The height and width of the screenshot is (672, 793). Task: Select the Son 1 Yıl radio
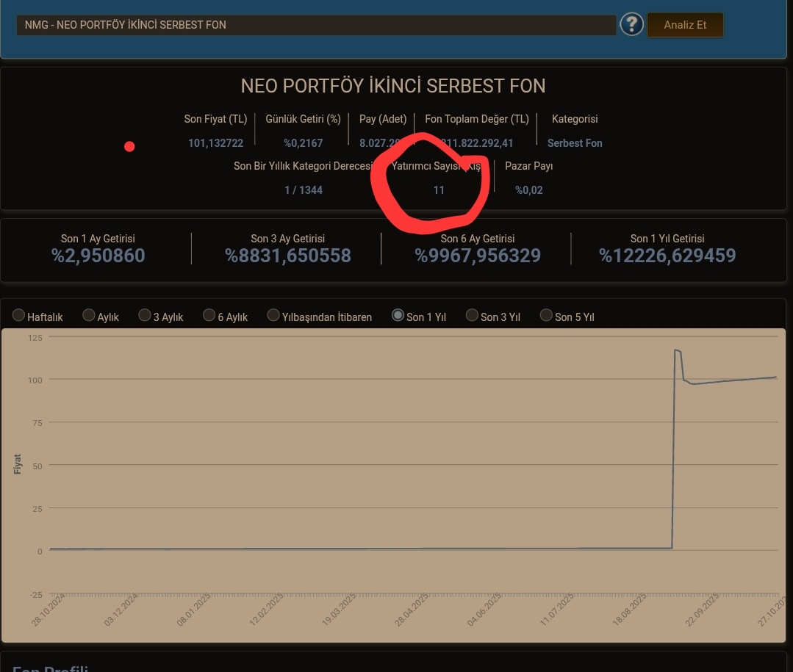tap(398, 315)
